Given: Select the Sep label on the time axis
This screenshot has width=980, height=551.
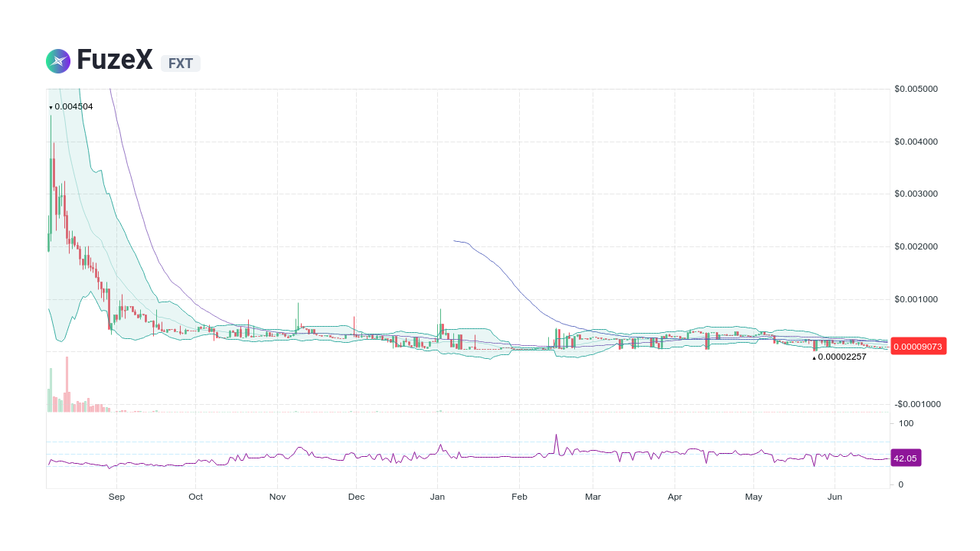Looking at the screenshot, I should tap(116, 497).
